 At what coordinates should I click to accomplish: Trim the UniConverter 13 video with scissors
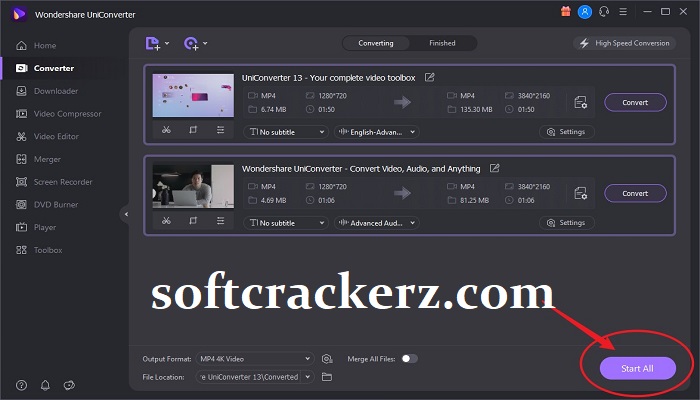[167, 130]
